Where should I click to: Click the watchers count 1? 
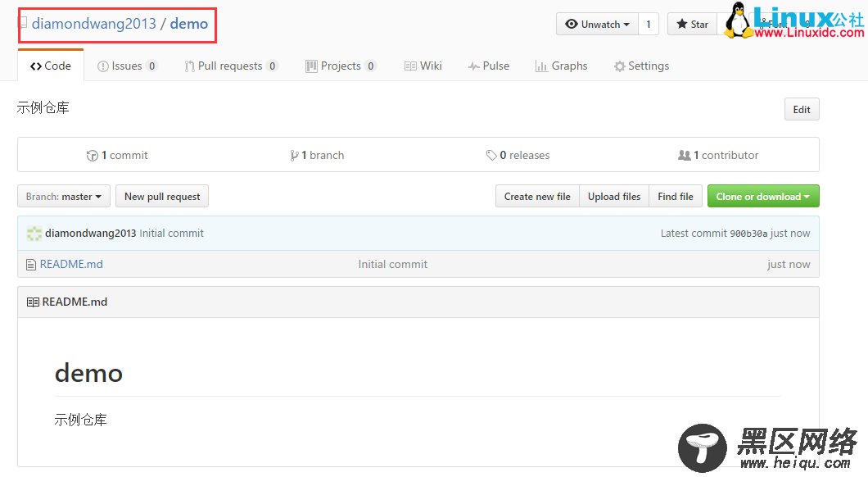(x=649, y=25)
